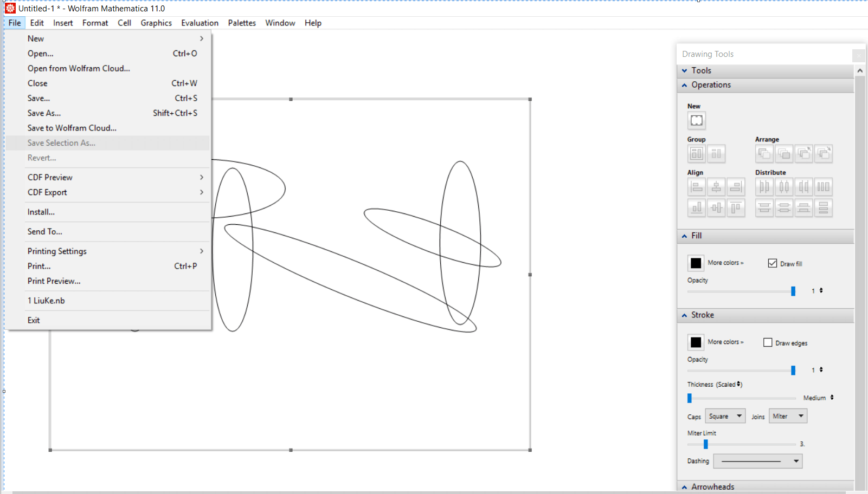This screenshot has width=868, height=494.
Task: Open the Dashing line style selector
Action: [x=757, y=461]
